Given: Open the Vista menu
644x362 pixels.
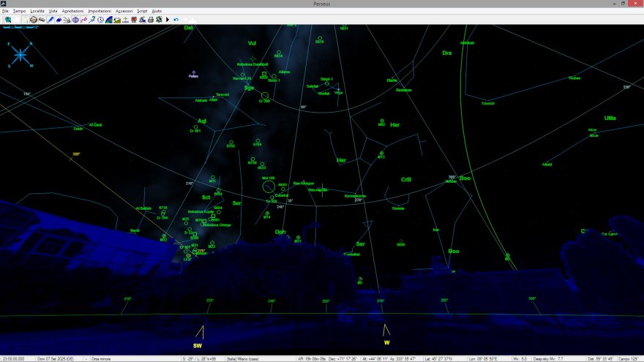Looking at the screenshot, I should point(53,12).
